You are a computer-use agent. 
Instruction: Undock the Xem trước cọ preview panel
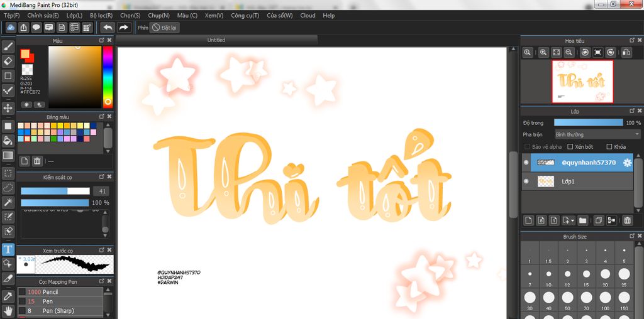[x=102, y=250]
